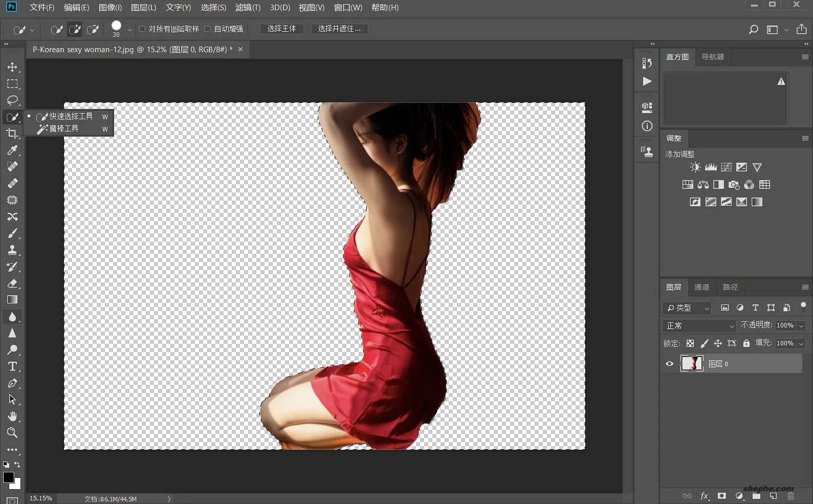Select the Move tool

click(x=12, y=67)
